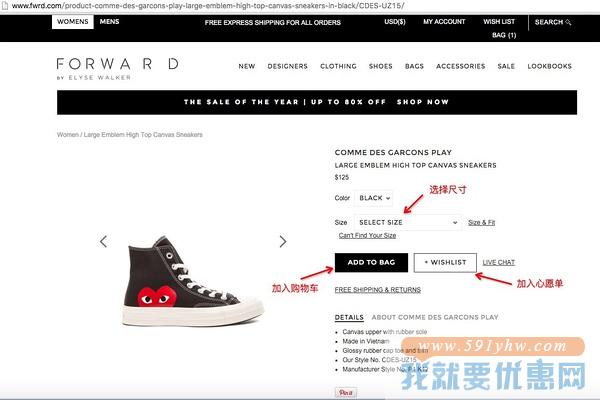Select the WOMENS section tab

coord(73,22)
